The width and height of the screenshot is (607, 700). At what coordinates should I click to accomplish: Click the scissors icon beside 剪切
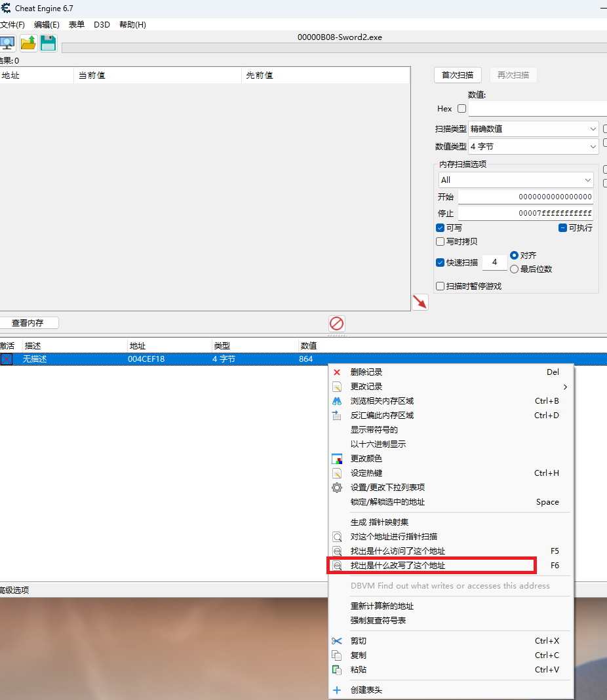pyautogui.click(x=337, y=641)
